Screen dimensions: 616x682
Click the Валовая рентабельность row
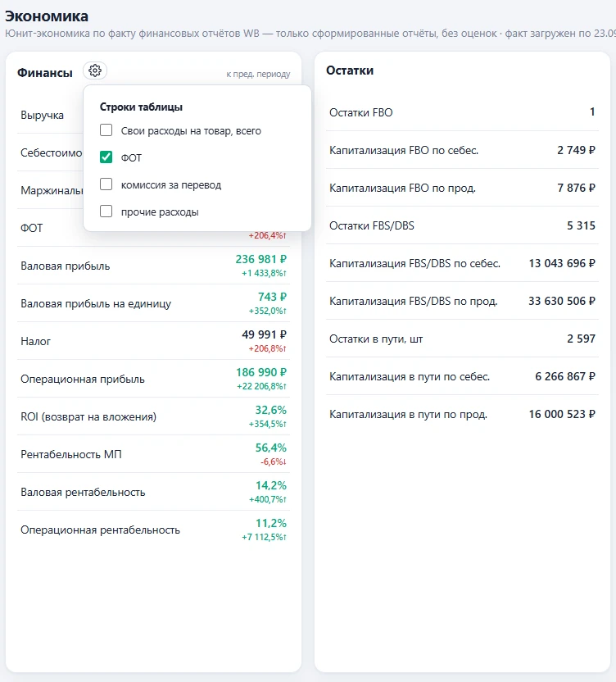click(x=153, y=492)
